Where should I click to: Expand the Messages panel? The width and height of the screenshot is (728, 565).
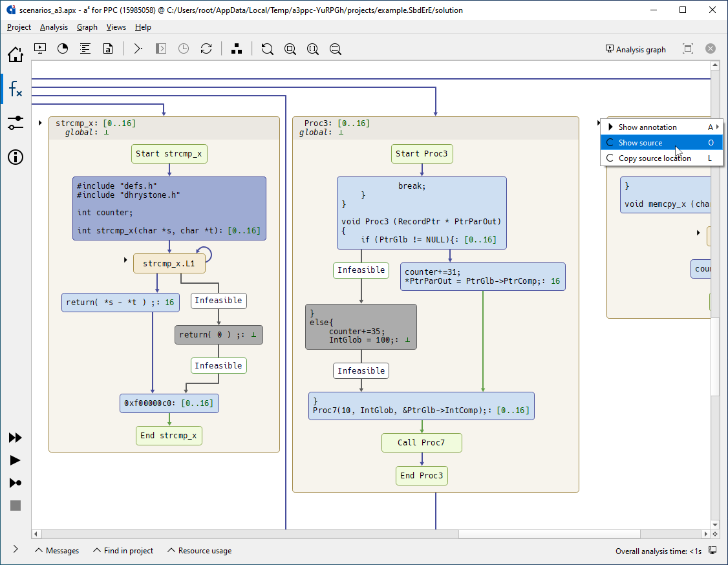tap(57, 551)
